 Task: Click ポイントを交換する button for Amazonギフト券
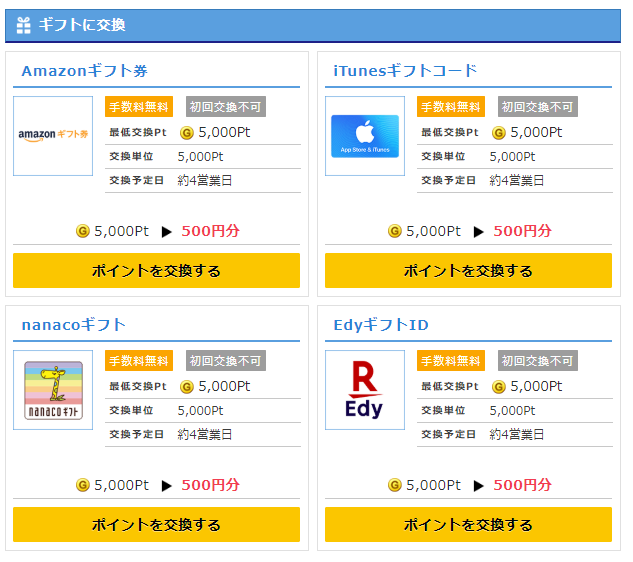coord(156,271)
